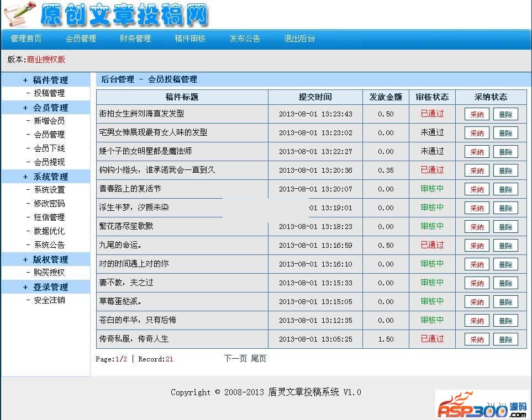Click the 商业授权版 version text
The image size is (532, 420).
[46, 60]
